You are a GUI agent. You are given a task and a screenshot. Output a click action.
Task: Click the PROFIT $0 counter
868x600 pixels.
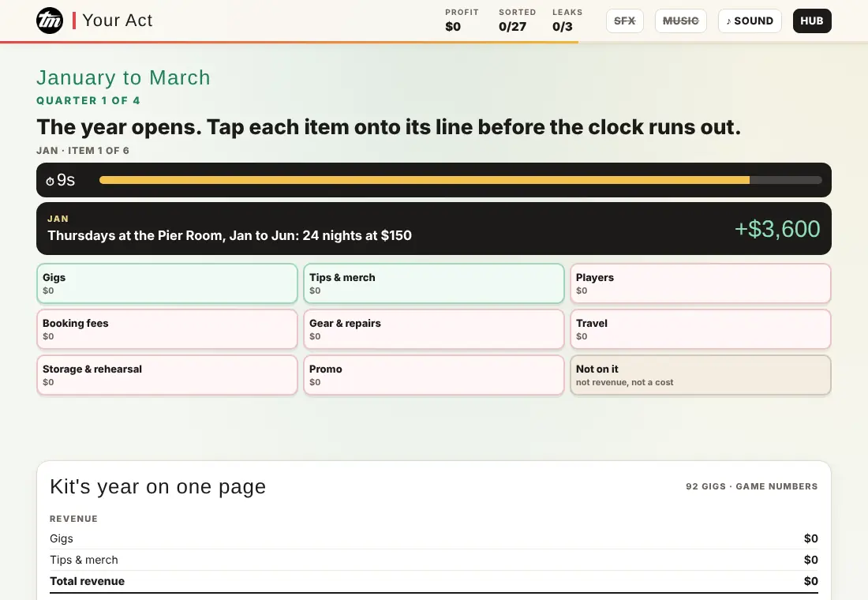[x=462, y=21]
